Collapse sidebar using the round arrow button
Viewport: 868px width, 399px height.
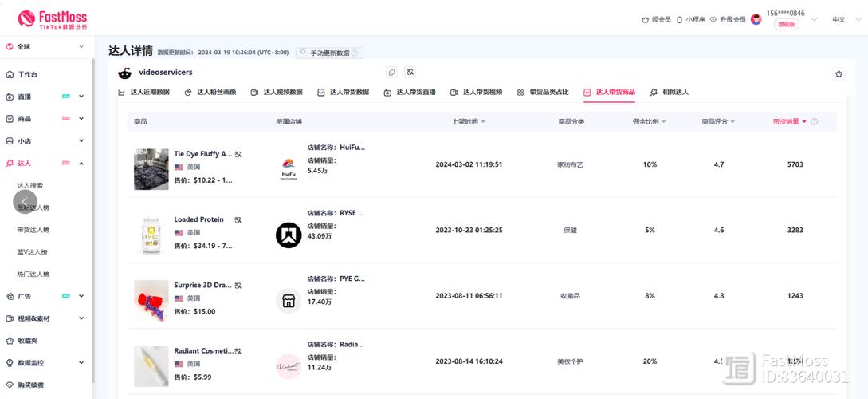[x=25, y=202]
